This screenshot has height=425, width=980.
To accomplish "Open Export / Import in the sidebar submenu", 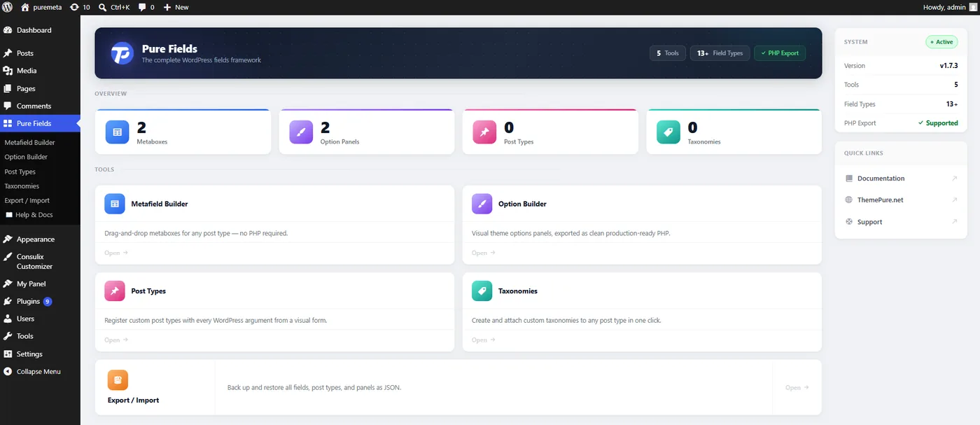I will (x=27, y=200).
